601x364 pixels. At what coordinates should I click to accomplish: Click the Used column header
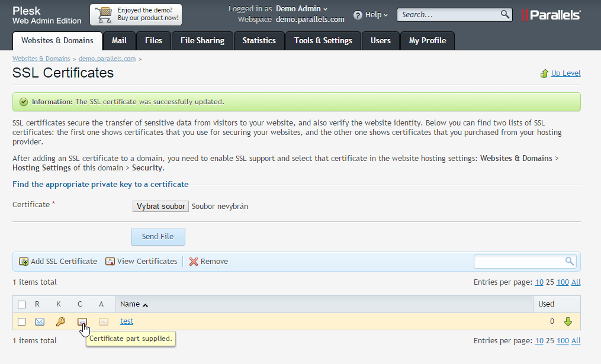(546, 304)
